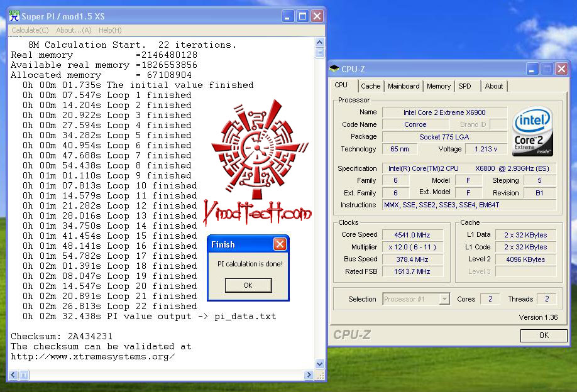Viewport: 577px width, 392px height.
Task: Click the xtremesystems.org URL text
Action: tap(93, 356)
